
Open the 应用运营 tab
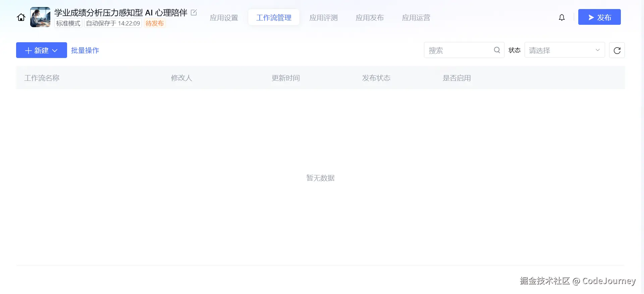tap(416, 17)
